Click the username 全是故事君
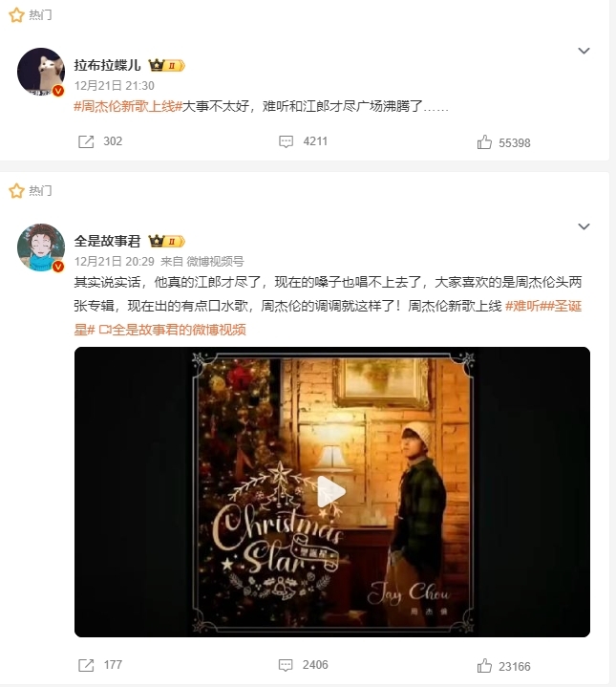616x687 pixels. tap(107, 241)
